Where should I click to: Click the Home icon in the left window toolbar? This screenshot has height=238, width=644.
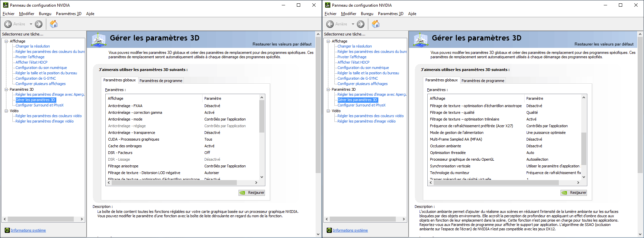click(54, 24)
